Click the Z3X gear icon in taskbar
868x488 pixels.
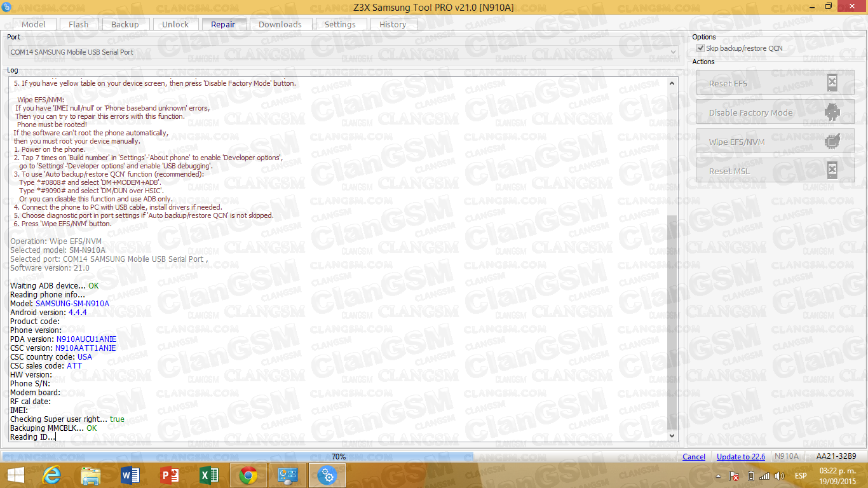[327, 475]
